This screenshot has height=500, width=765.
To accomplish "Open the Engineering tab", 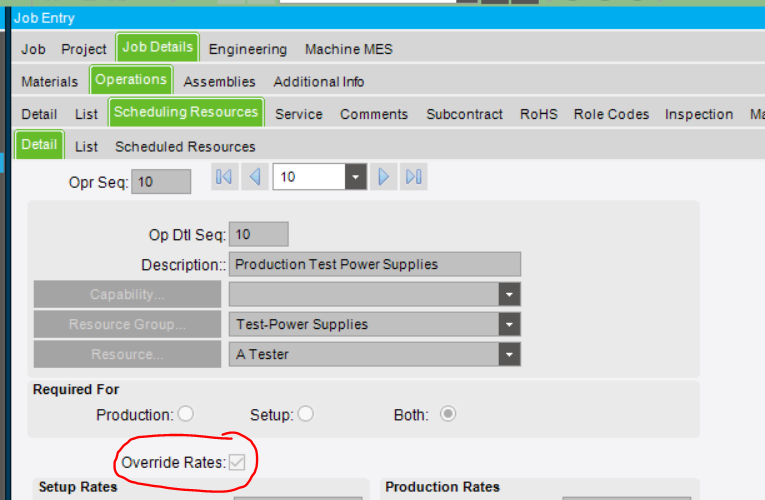I will (248, 49).
